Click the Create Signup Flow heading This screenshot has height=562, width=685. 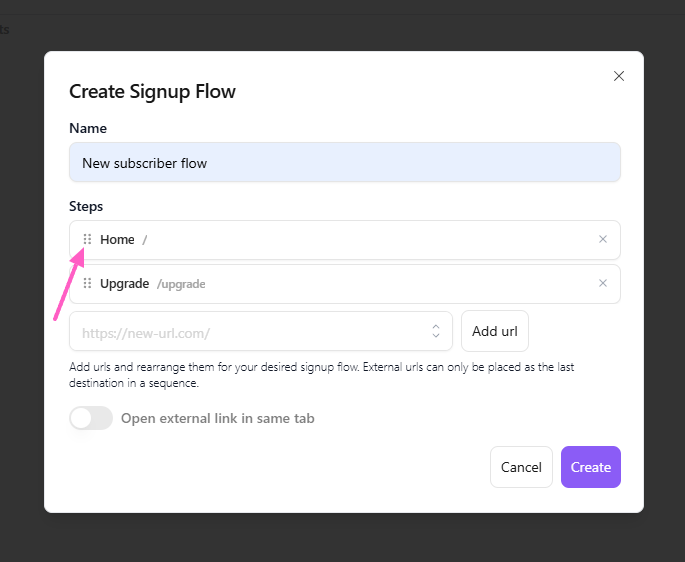pyautogui.click(x=152, y=92)
